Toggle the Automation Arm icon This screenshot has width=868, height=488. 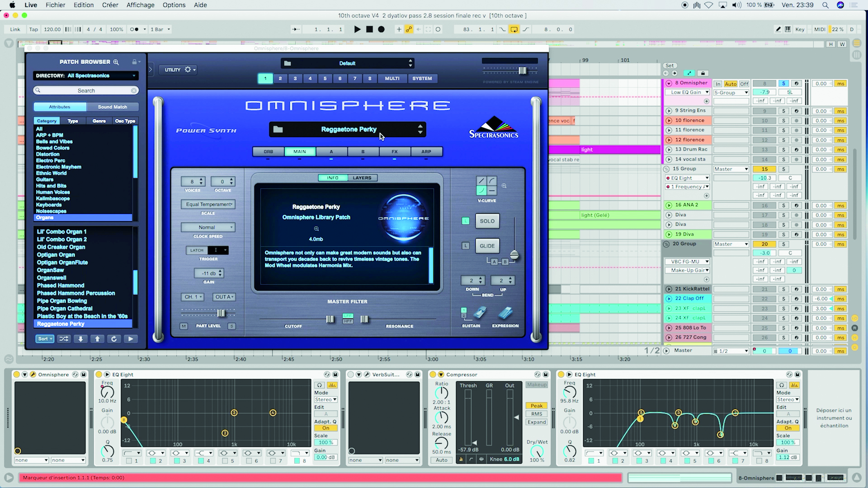[x=409, y=29]
